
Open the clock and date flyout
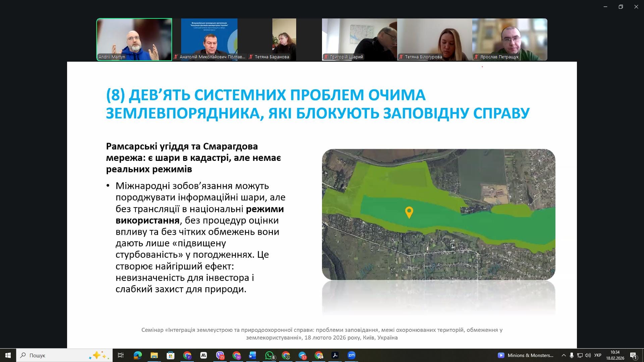(615, 355)
